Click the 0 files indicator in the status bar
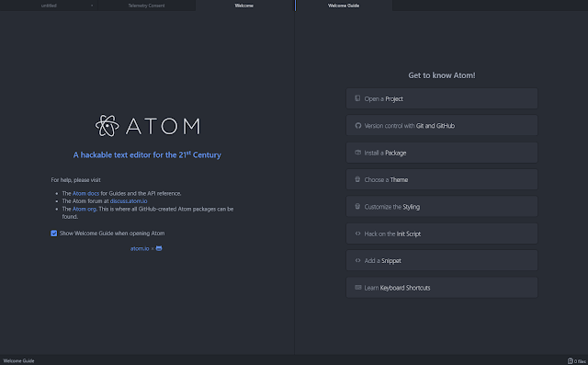588x365 pixels. [577, 361]
